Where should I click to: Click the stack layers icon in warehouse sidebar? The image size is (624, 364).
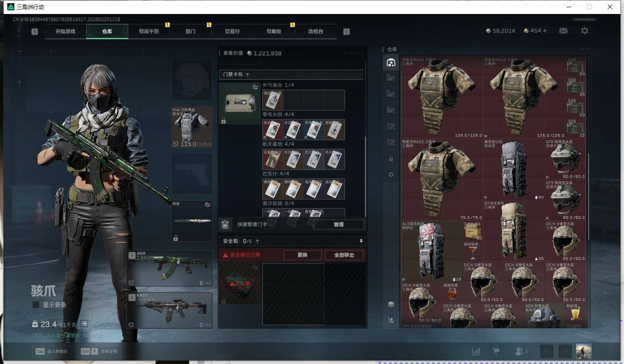pyautogui.click(x=391, y=304)
